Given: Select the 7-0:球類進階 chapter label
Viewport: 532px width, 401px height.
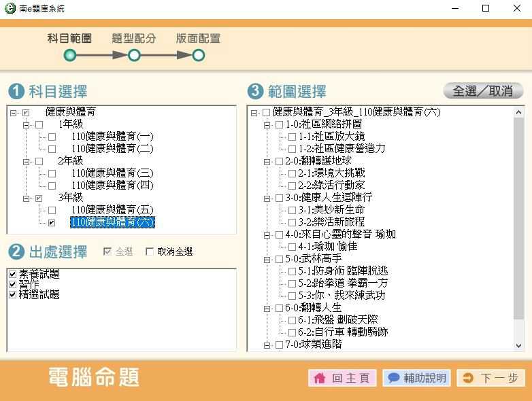Looking at the screenshot, I should pos(313,345).
